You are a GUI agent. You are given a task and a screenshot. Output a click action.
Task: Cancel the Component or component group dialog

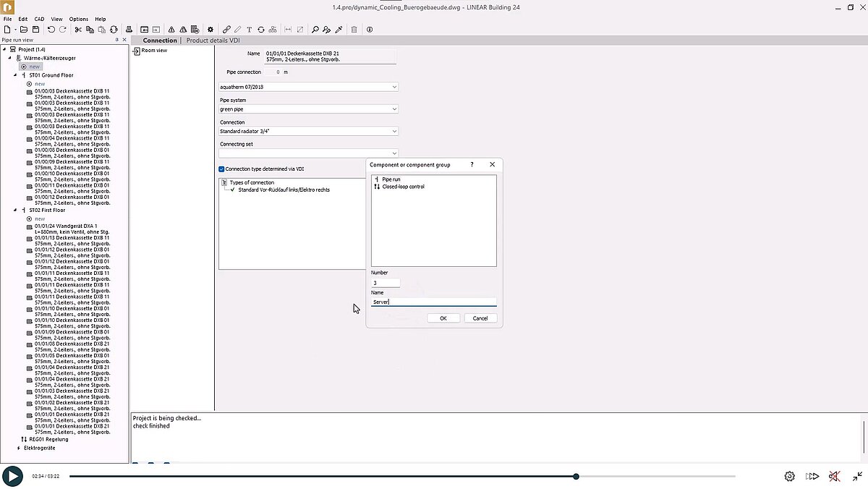(480, 318)
